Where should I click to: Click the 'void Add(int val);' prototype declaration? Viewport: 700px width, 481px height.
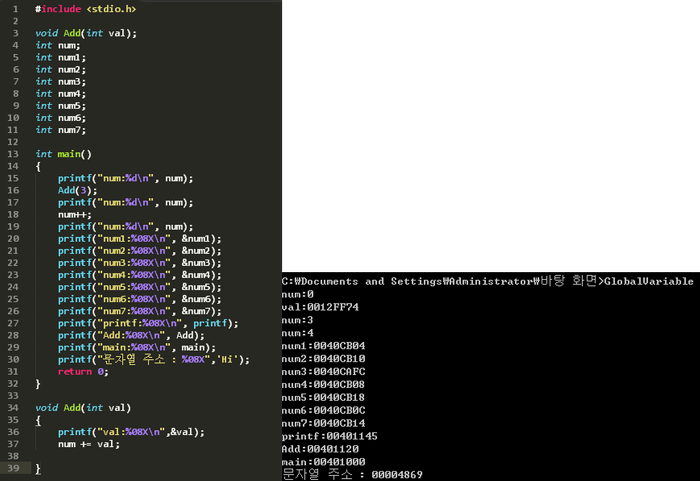86,33
